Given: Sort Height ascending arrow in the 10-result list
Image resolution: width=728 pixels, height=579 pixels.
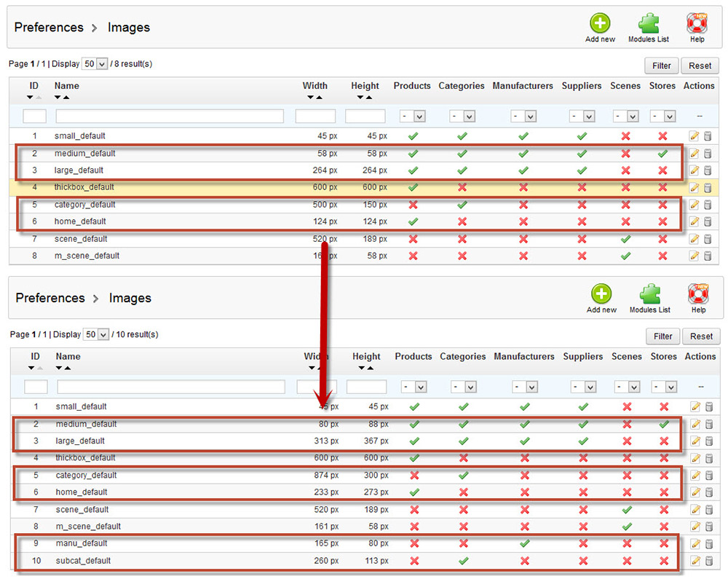Looking at the screenshot, I should [x=370, y=369].
